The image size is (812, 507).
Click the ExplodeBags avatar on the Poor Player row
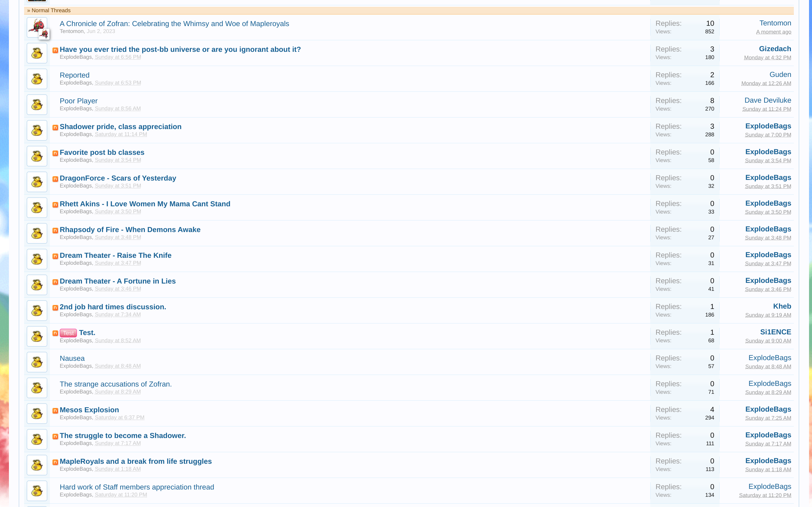pos(37,105)
